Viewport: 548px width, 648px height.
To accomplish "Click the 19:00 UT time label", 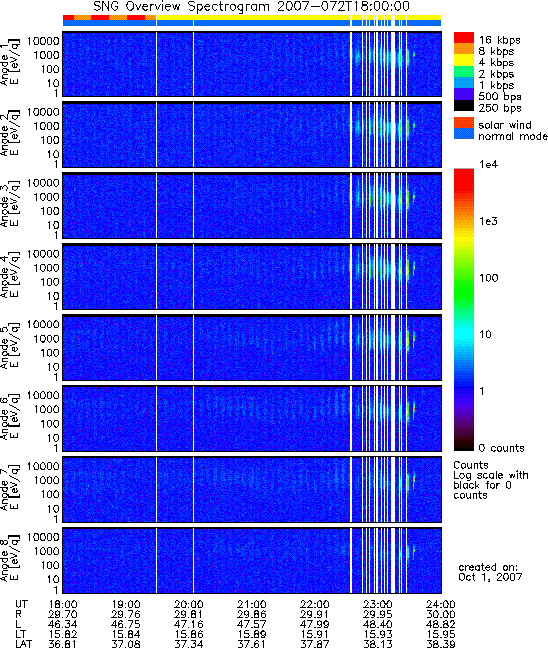I will [x=126, y=605].
